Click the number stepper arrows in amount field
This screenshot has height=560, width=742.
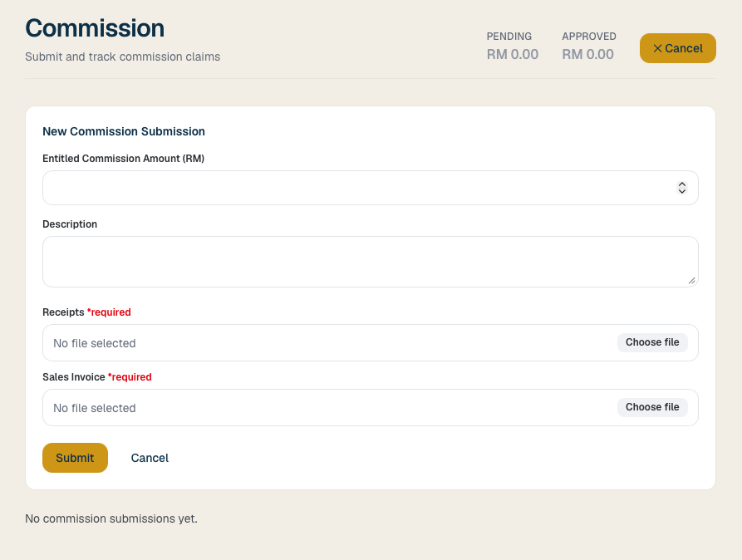click(x=682, y=188)
